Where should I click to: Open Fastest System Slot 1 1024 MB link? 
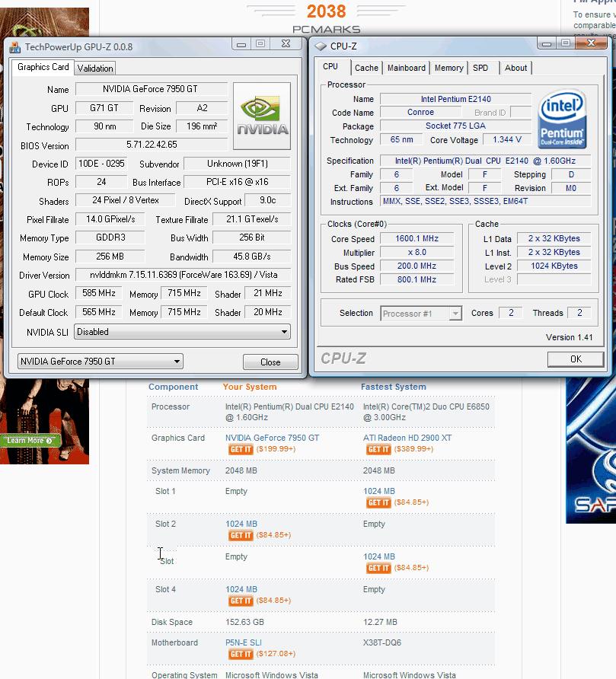[x=379, y=491]
